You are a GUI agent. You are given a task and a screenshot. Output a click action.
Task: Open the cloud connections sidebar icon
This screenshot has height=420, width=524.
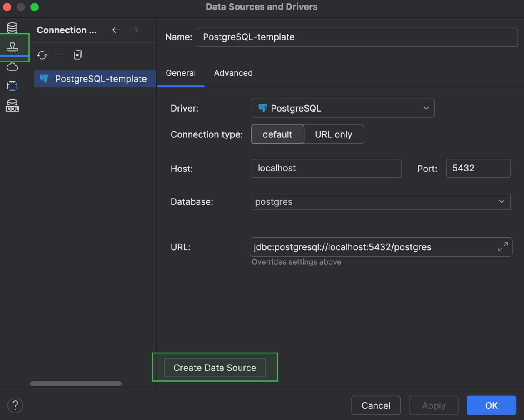click(12, 67)
